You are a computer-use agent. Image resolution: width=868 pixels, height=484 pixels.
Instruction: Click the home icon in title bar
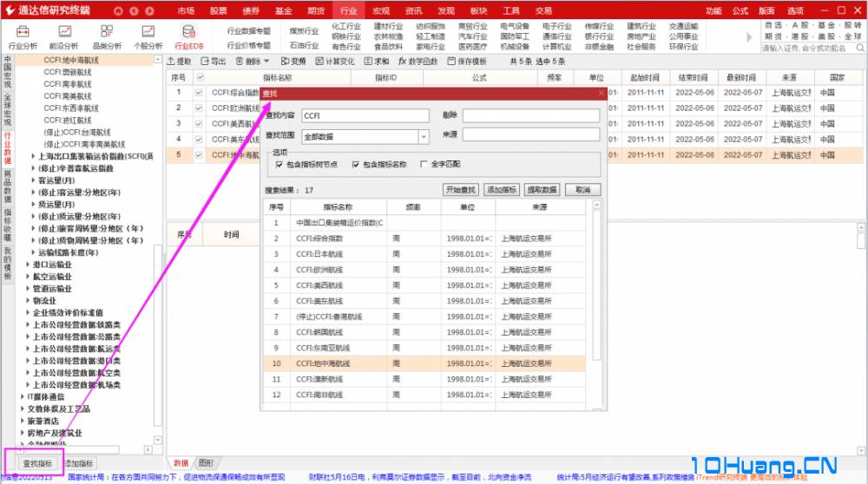point(118,10)
